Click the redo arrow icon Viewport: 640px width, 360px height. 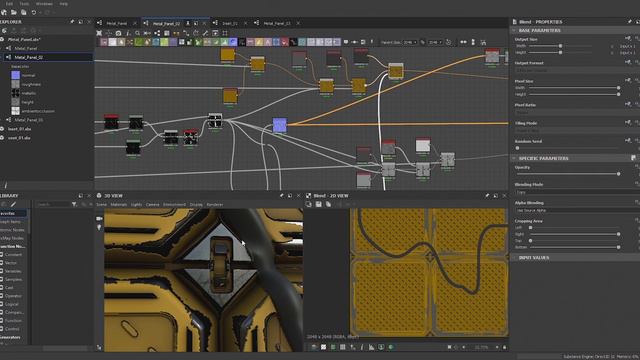(47, 13)
